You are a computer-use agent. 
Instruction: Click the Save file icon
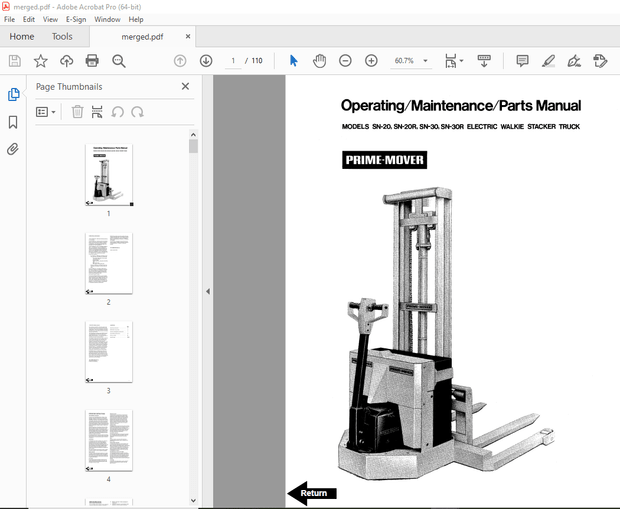[x=15, y=61]
